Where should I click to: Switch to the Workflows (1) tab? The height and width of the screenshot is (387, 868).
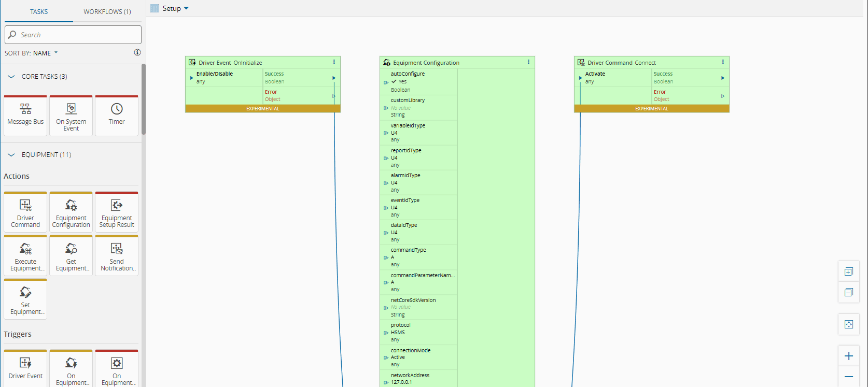107,11
